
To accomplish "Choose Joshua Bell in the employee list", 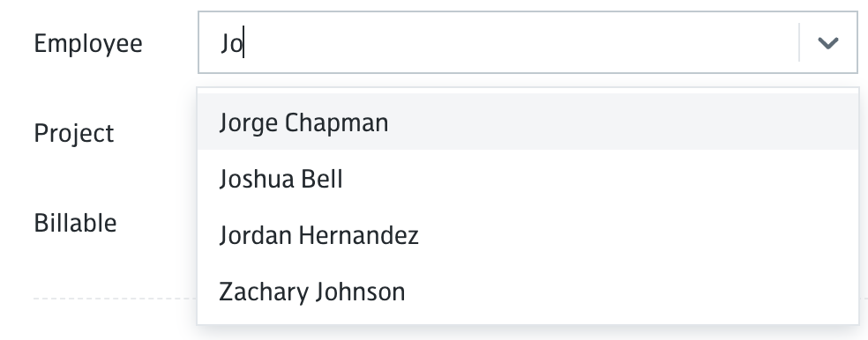I will click(528, 179).
